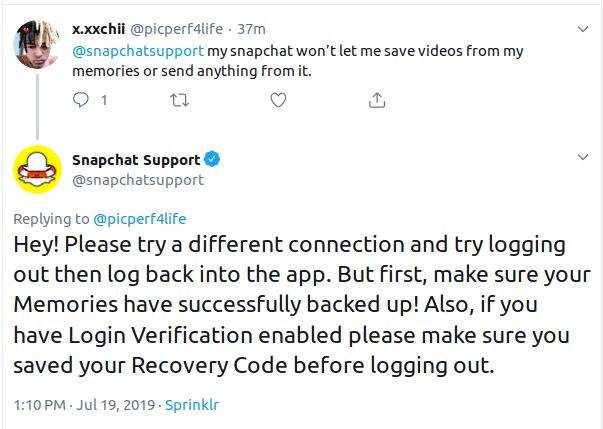603x429 pixels.
Task: Open the Sprinklr source link
Action: pyautogui.click(x=192, y=405)
